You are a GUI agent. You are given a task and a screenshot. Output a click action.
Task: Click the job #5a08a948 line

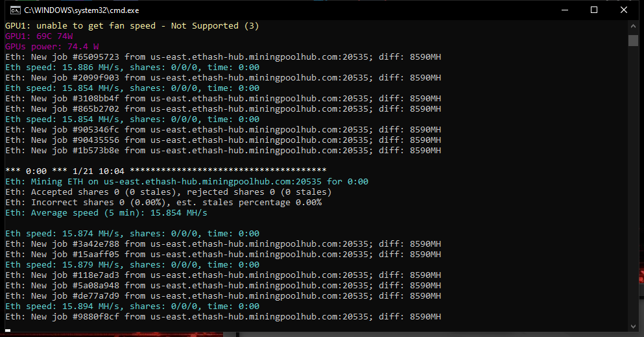[223, 285]
